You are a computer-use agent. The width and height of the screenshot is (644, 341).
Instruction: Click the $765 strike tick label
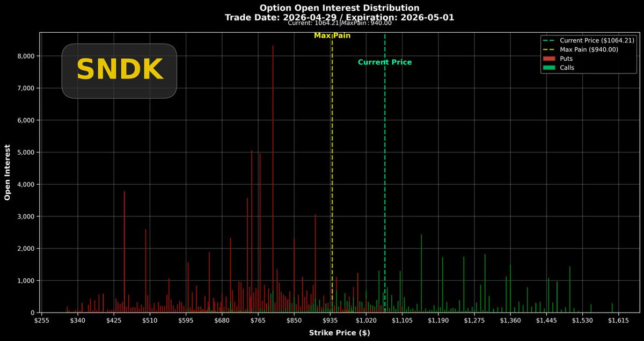(258, 321)
